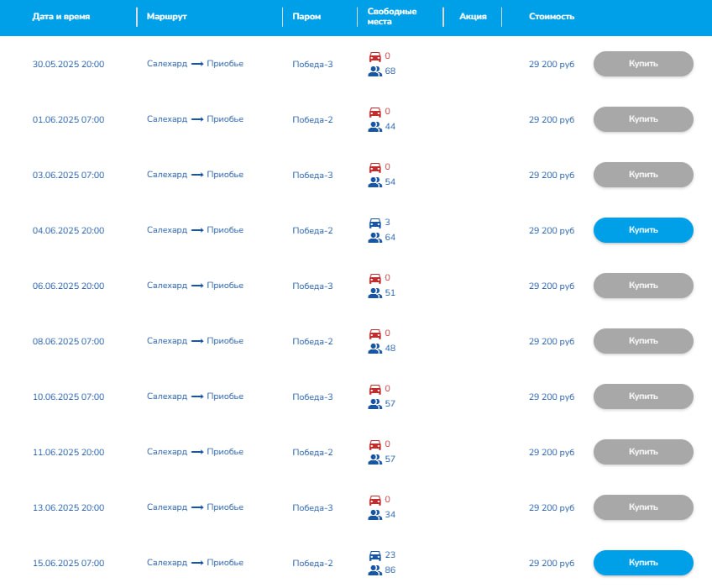The height and width of the screenshot is (588, 712).
Task: Click the blue car icon showing 23 places
Action: tap(375, 556)
